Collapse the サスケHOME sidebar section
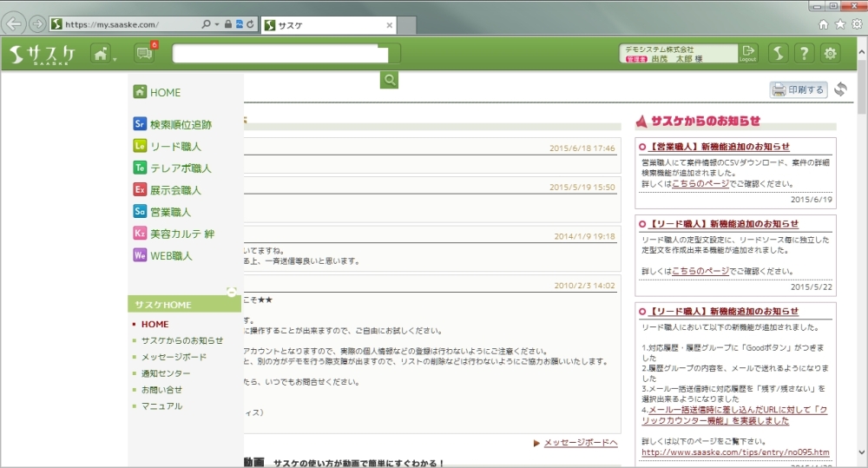868x468 pixels. 231,292
